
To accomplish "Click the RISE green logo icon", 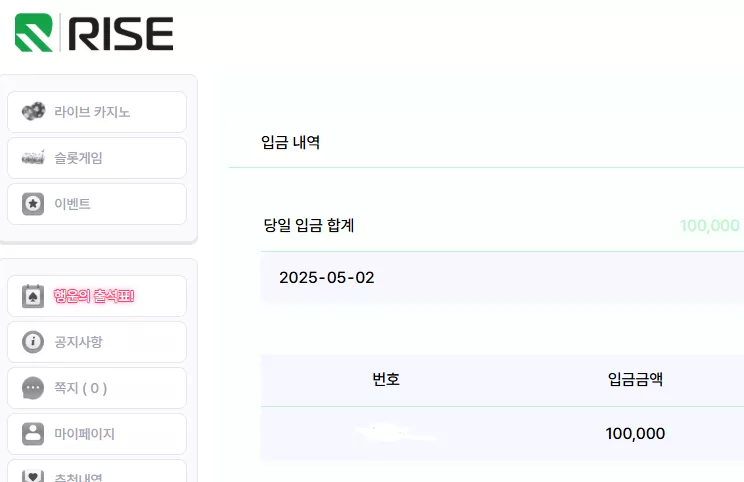I will coord(34,32).
